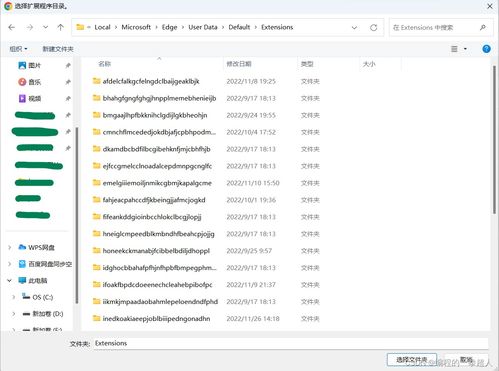Open the help icon
499x371 pixels.
(486, 49)
